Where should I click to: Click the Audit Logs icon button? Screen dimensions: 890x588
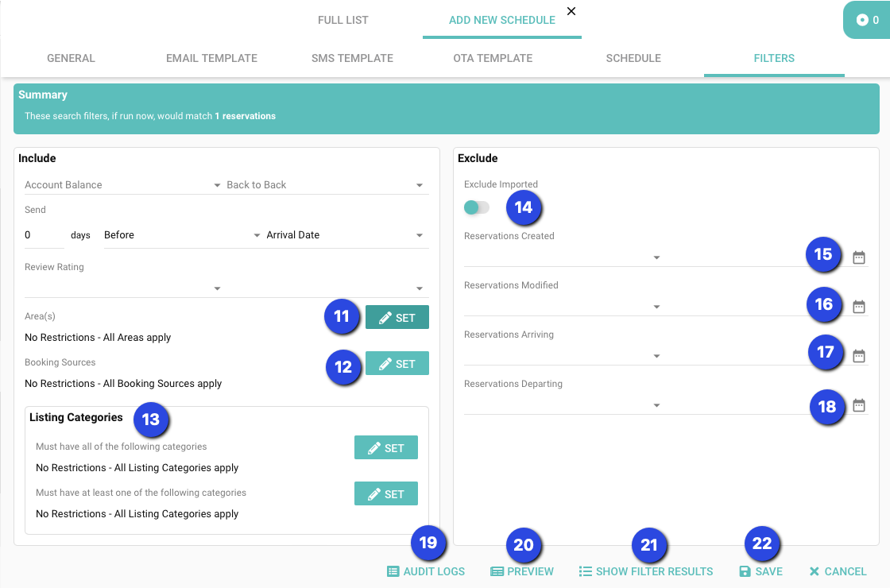tap(425, 571)
